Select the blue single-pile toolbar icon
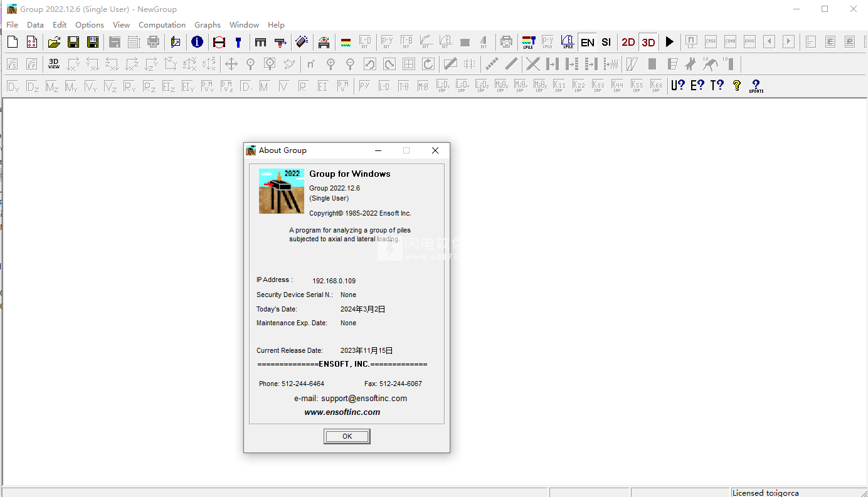Image resolution: width=868 pixels, height=497 pixels. (x=238, y=42)
